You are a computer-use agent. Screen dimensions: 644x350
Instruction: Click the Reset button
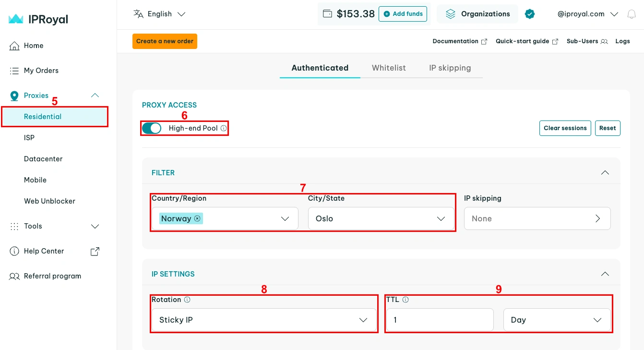point(608,128)
